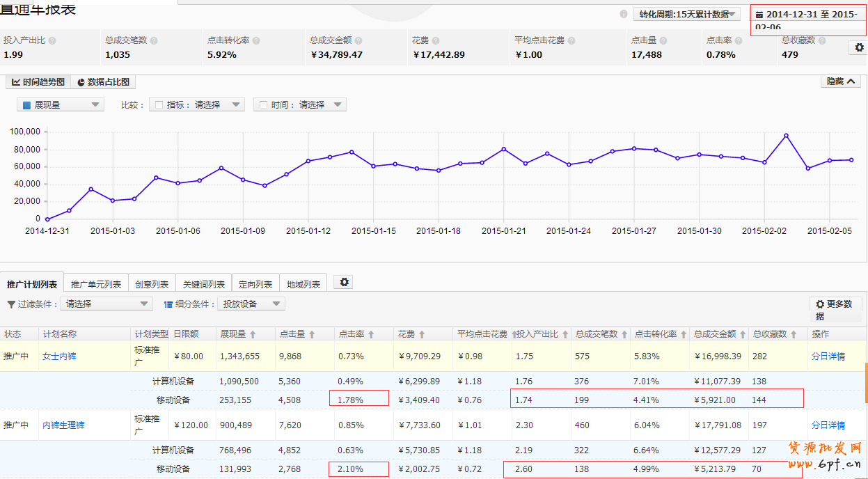Open the 时间 请选择 comparison dropdown

[x=300, y=105]
